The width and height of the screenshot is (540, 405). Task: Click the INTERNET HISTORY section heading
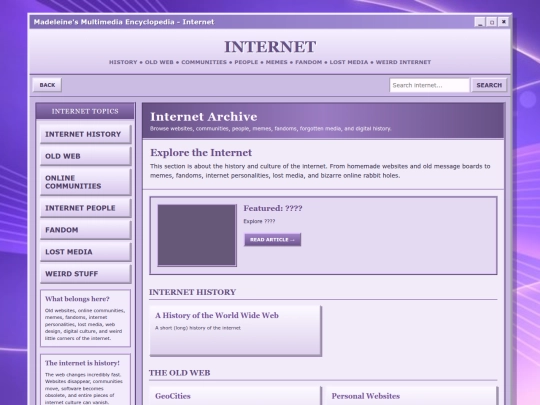193,292
